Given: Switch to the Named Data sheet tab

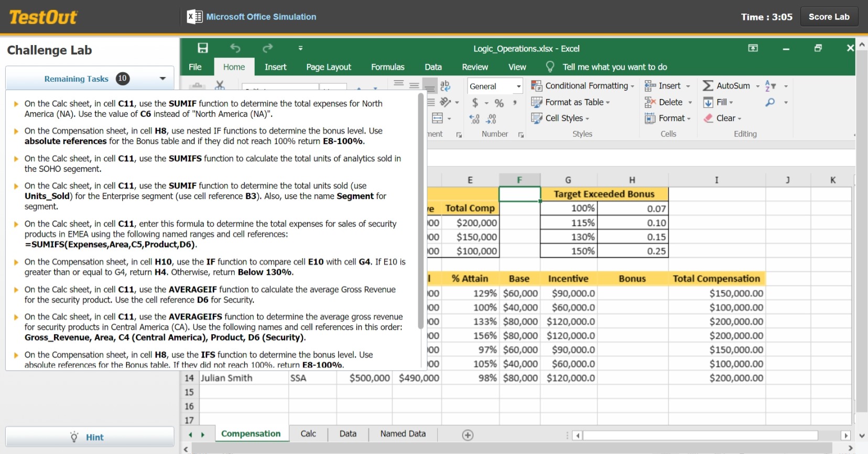Looking at the screenshot, I should 403,434.
